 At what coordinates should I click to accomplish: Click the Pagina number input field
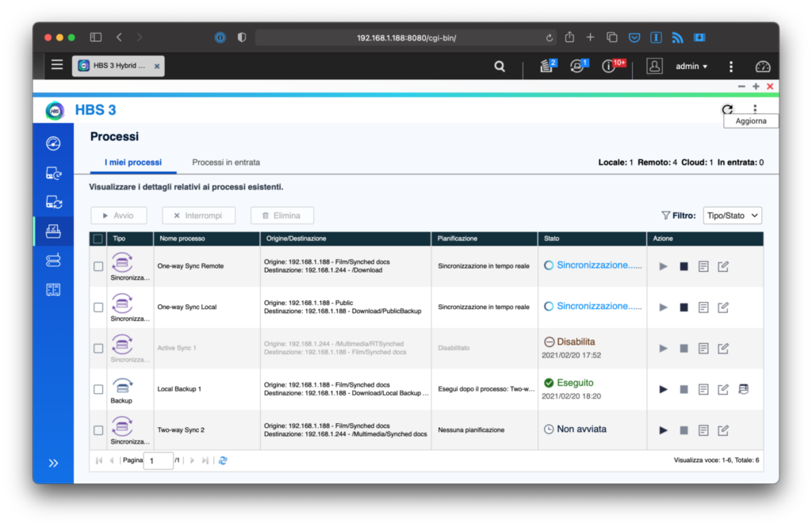click(x=159, y=460)
